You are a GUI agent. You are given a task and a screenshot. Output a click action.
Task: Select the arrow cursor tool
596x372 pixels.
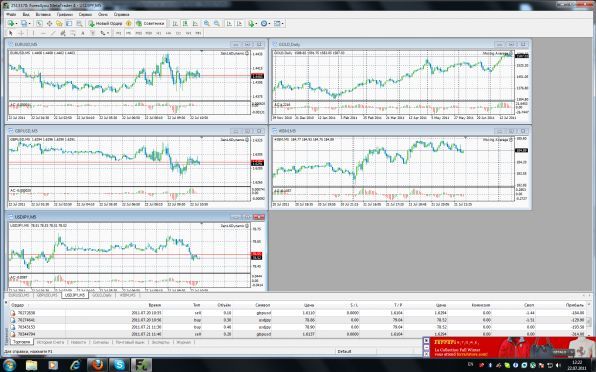coord(11,33)
